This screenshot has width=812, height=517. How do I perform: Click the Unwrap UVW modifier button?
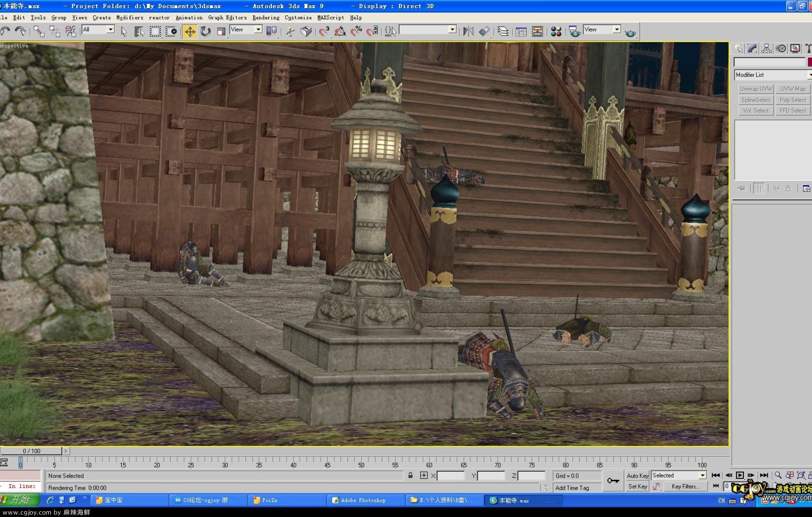(x=756, y=89)
